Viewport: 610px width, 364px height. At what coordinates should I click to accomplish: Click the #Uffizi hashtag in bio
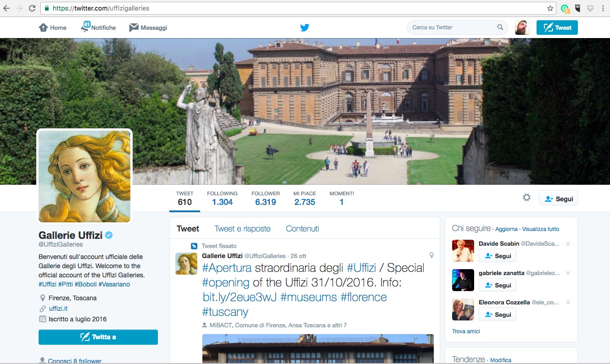(x=47, y=284)
